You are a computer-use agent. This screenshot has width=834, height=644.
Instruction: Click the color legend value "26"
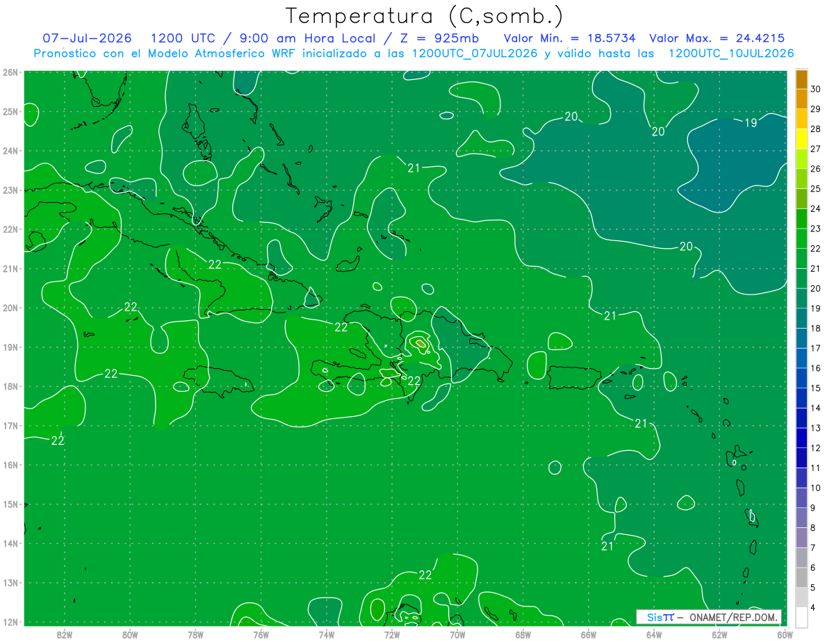pos(815,169)
